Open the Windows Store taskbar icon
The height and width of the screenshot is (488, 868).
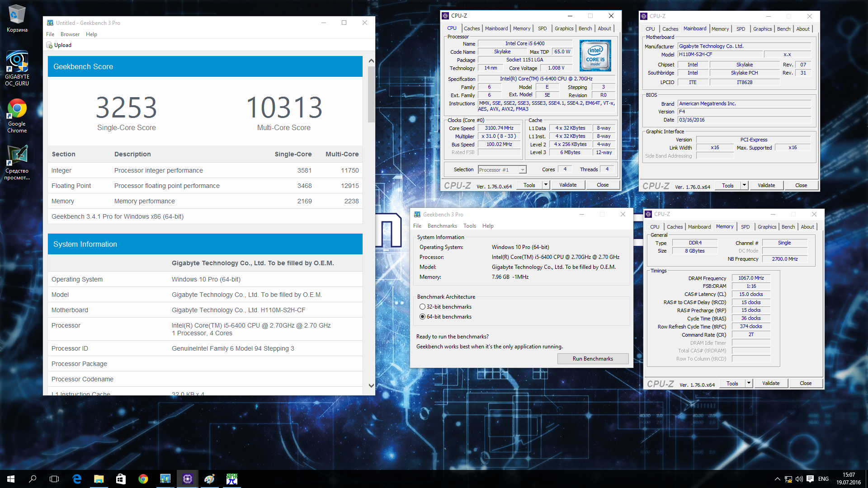(121, 479)
